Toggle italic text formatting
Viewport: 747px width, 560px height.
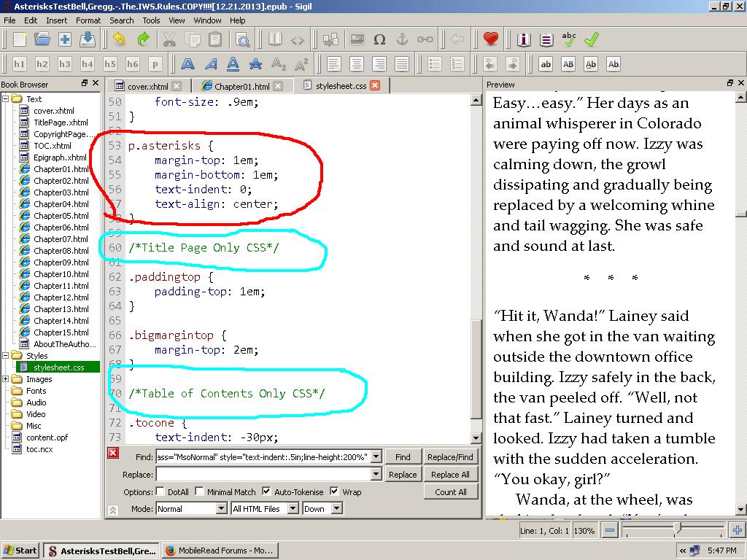211,64
